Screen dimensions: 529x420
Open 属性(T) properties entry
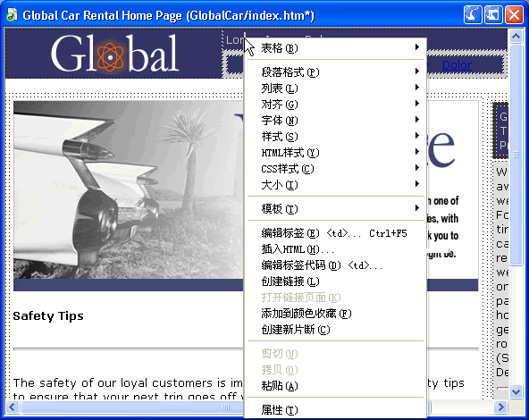(335, 410)
